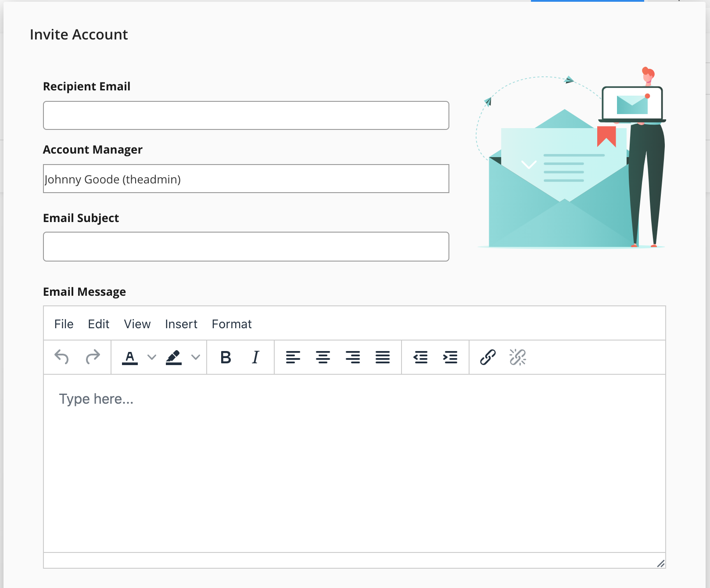This screenshot has width=710, height=588.
Task: Apply background highlight color icon
Action: click(x=174, y=357)
